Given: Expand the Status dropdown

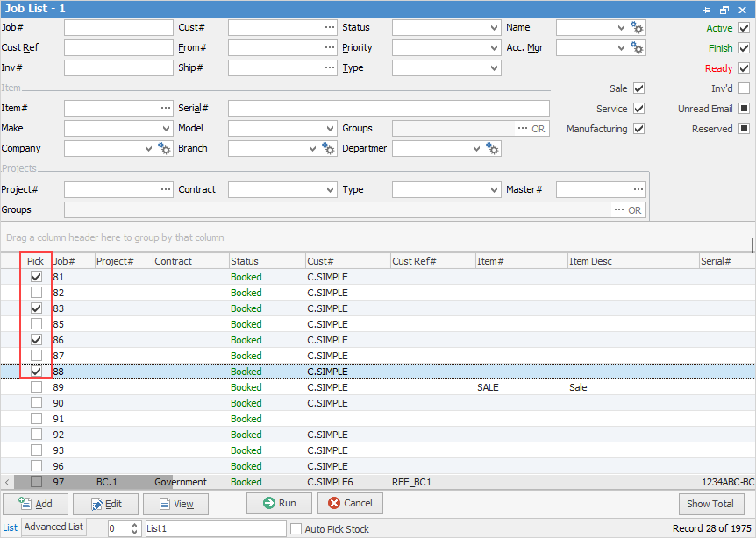Looking at the screenshot, I should coord(495,28).
